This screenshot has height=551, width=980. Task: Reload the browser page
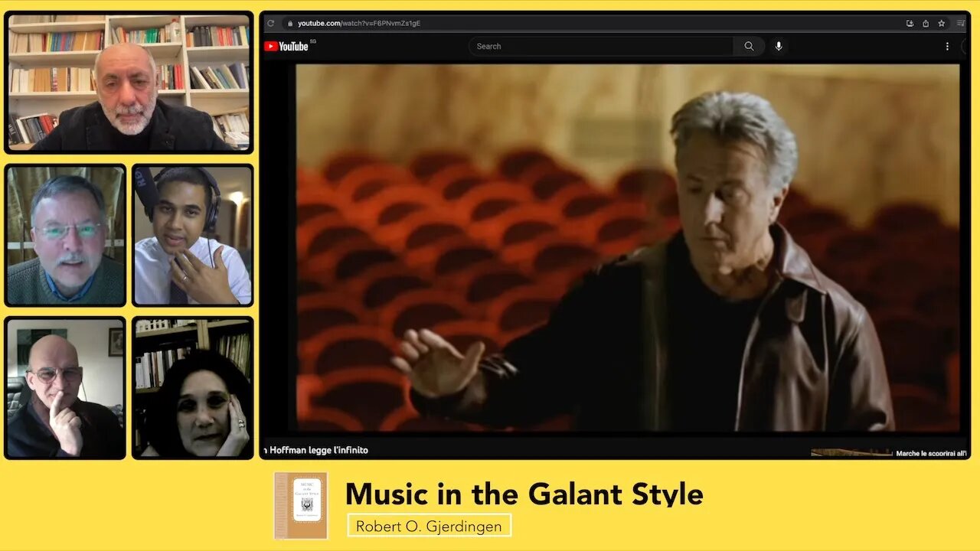click(270, 23)
